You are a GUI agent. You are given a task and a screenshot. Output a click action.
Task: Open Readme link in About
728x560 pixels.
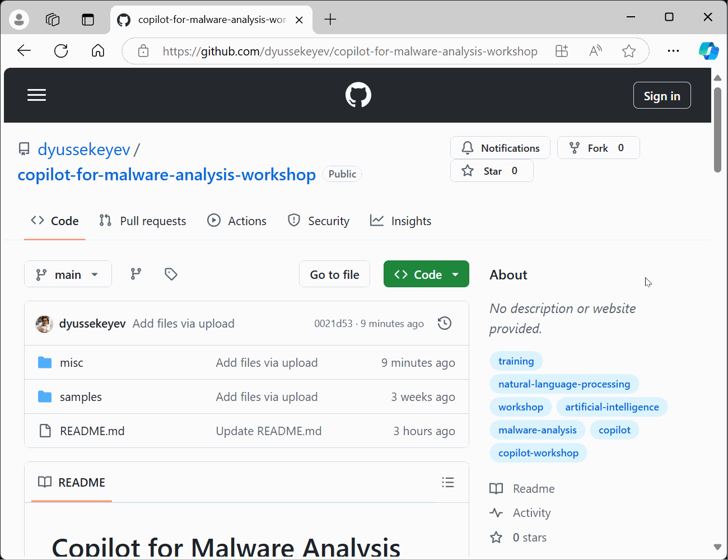pos(522,489)
